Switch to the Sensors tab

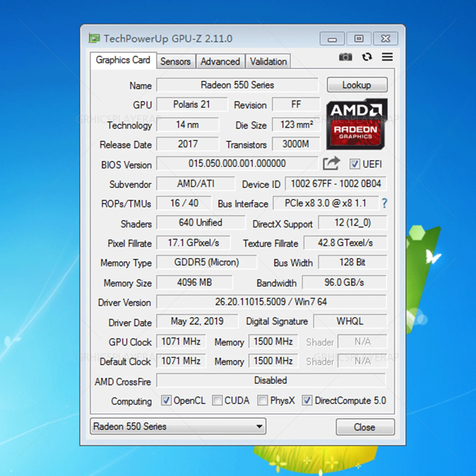coord(175,61)
